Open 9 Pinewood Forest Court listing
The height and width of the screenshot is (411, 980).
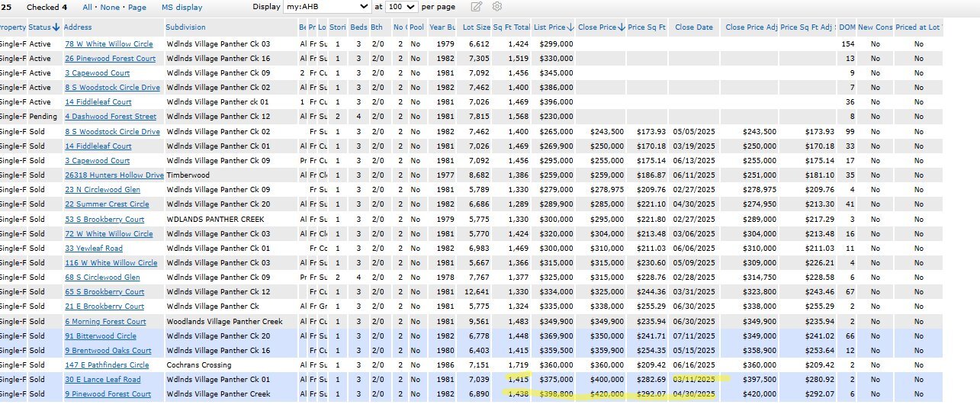(x=108, y=394)
